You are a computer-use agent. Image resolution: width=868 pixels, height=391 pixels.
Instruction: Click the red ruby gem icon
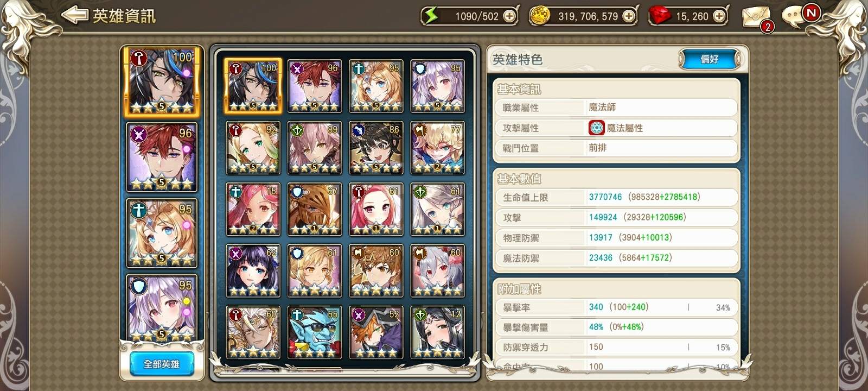coord(660,16)
